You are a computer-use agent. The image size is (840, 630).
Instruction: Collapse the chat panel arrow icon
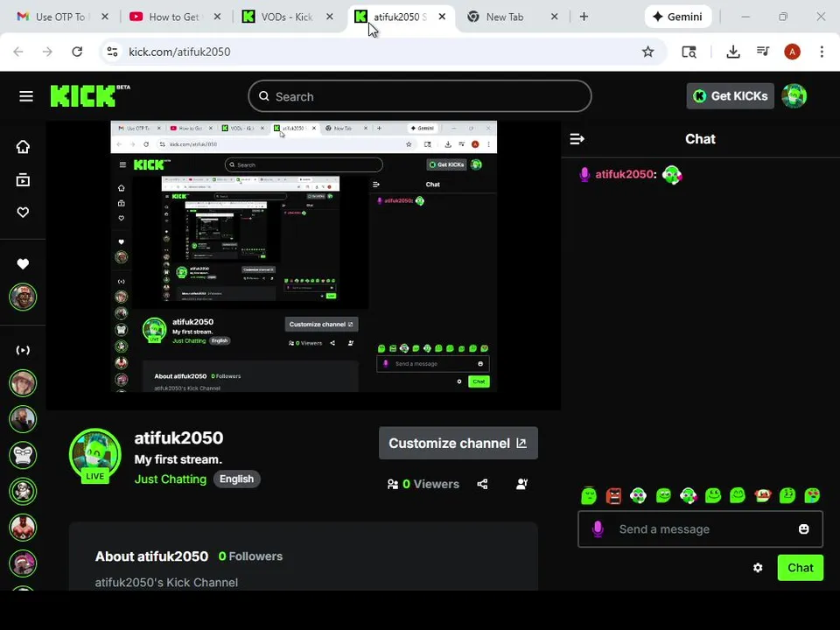[x=577, y=139]
